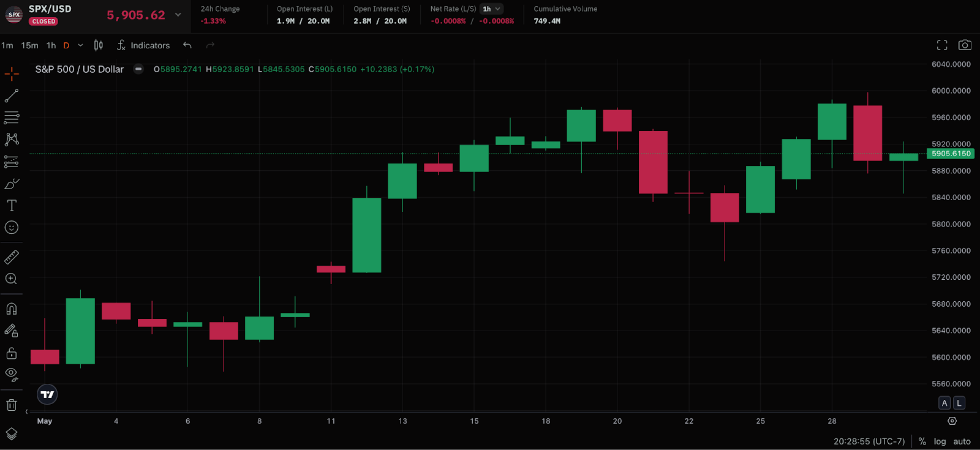Expand the collapsed drawing toolbar arrow
The width and height of the screenshot is (980, 450).
(26, 411)
